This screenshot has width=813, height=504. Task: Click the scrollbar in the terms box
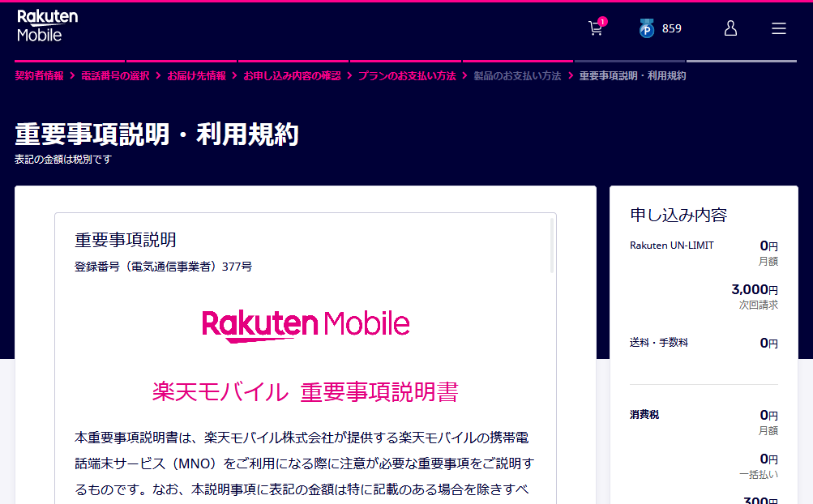click(x=552, y=246)
